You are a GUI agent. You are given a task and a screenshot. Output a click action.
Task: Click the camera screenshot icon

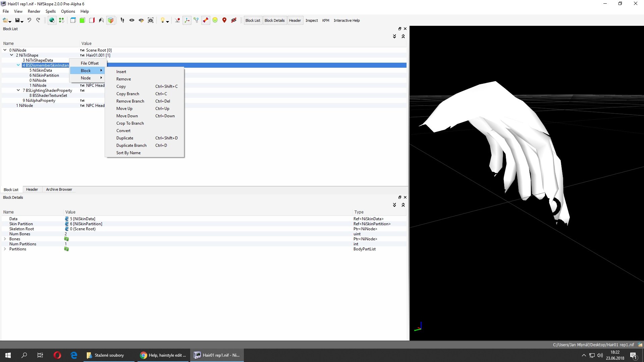click(x=151, y=20)
